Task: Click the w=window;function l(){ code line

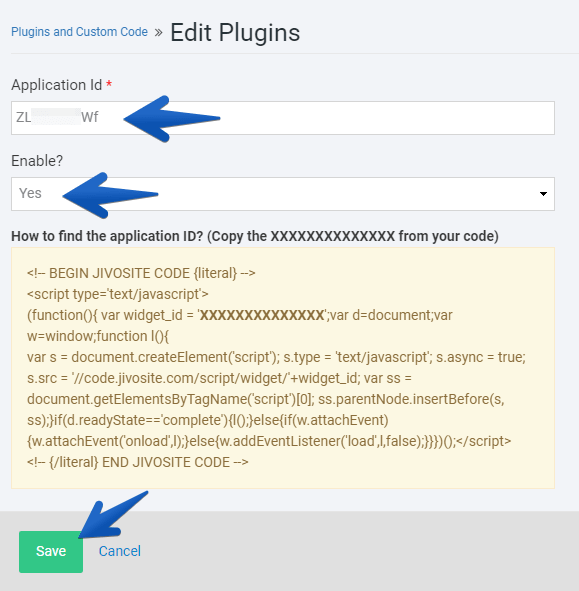Action: pos(98,336)
